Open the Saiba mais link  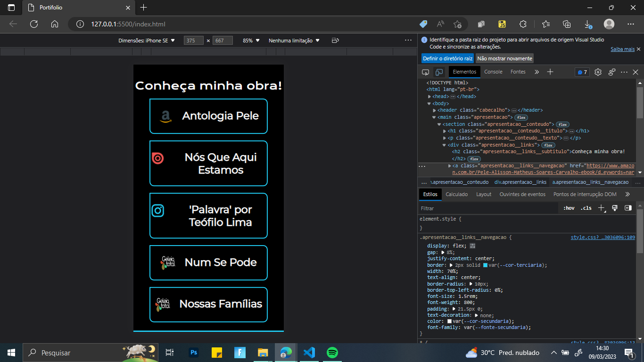pyautogui.click(x=622, y=49)
